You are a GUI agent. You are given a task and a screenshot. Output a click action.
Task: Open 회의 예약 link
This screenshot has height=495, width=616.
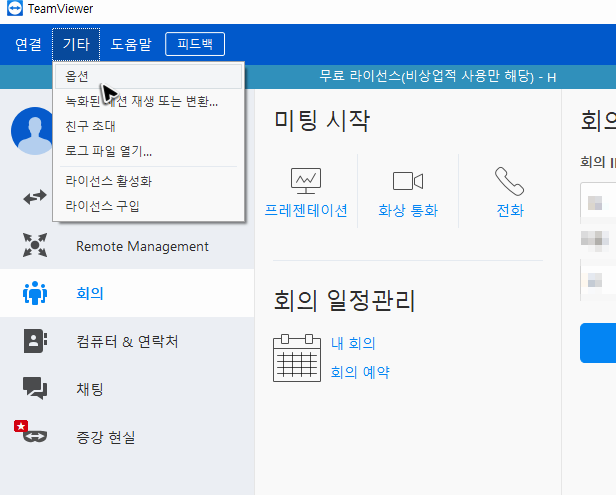tap(360, 372)
